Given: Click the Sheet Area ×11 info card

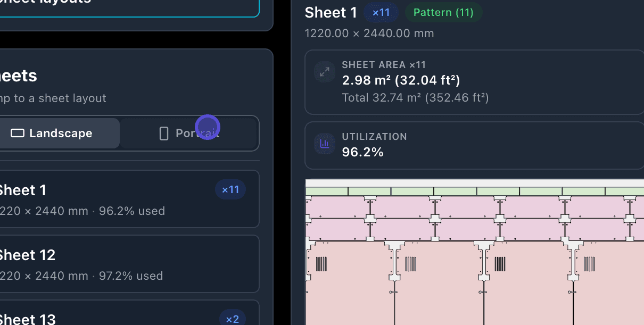Looking at the screenshot, I should [474, 82].
